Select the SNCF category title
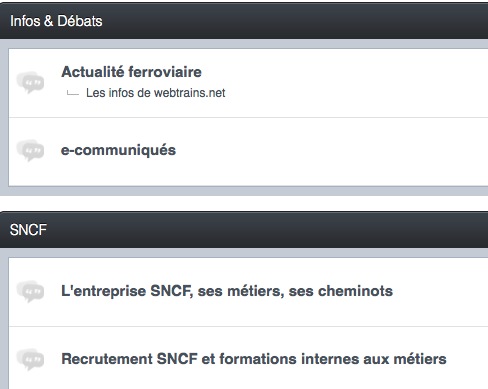 click(x=28, y=230)
